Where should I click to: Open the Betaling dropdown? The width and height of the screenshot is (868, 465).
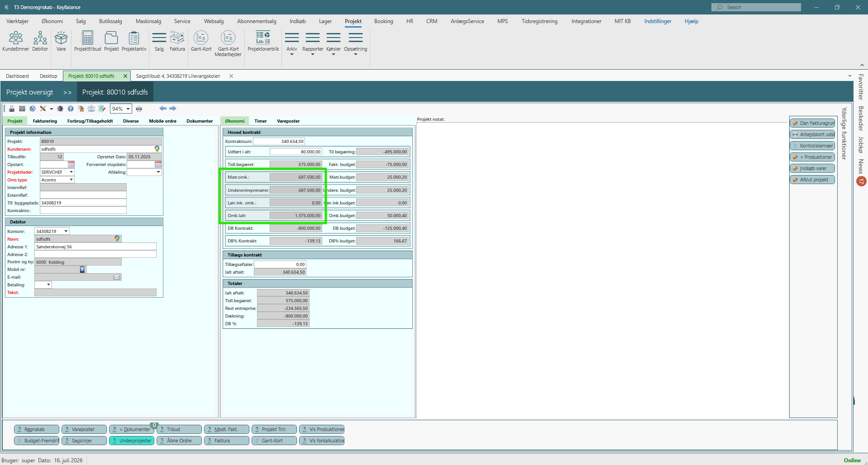(48, 285)
